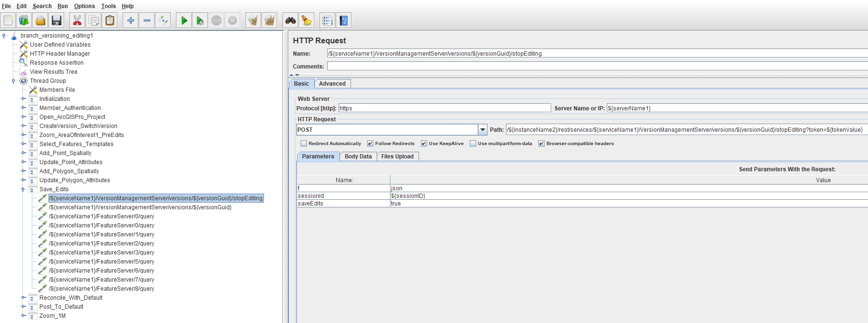This screenshot has width=868, height=323.
Task: Open the Templates icon
Action: point(24,20)
